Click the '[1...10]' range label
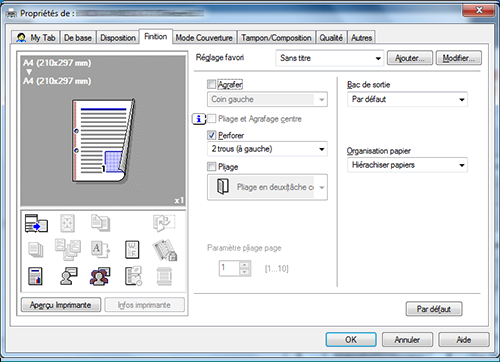 (x=277, y=268)
